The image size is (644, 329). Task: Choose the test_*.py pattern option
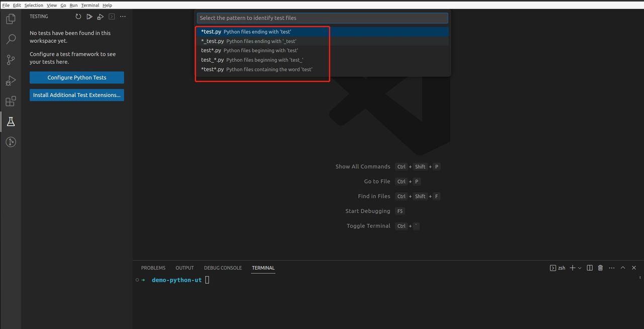(323, 60)
